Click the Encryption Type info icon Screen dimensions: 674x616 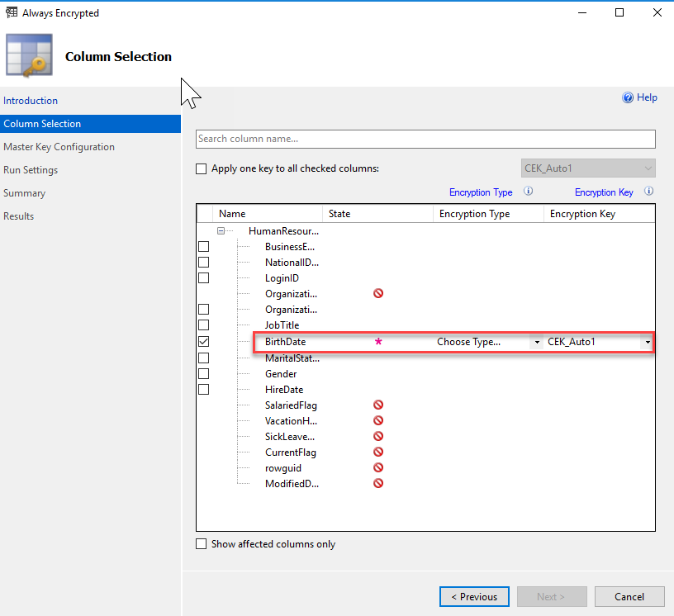(x=528, y=191)
